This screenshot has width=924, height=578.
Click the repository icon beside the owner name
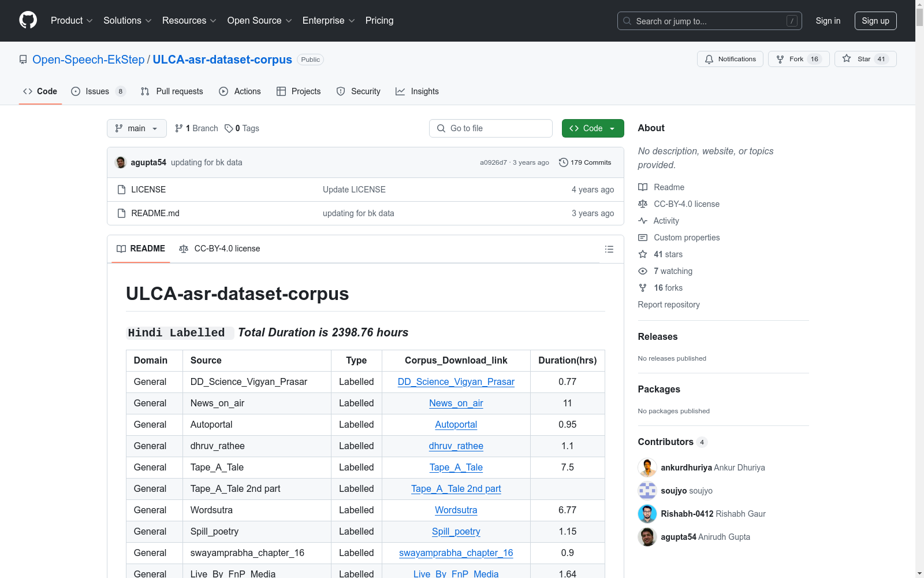(x=23, y=60)
